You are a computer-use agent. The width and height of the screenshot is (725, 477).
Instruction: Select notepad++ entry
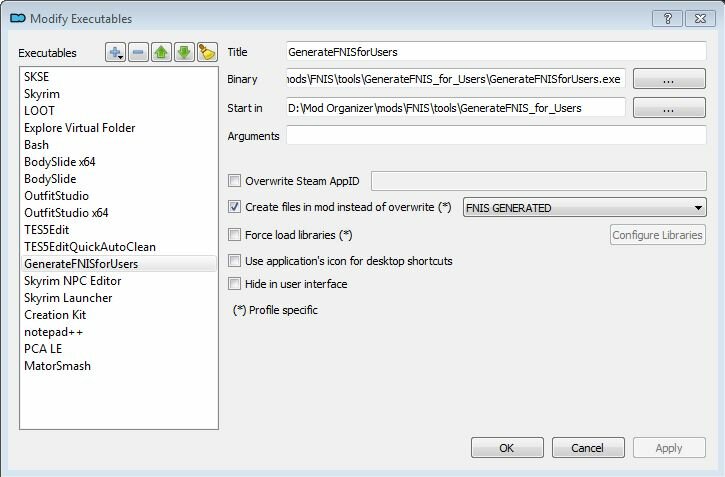[x=118, y=332]
